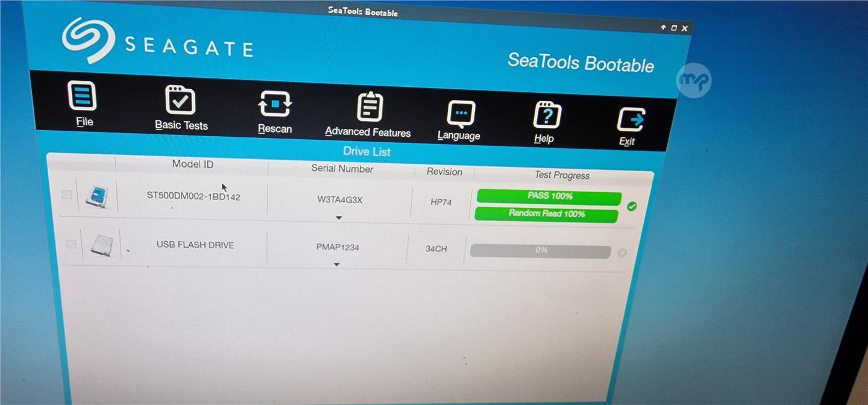This screenshot has width=868, height=405.
Task: Roll up the SeaTools window with arrow button
Action: pyautogui.click(x=664, y=27)
